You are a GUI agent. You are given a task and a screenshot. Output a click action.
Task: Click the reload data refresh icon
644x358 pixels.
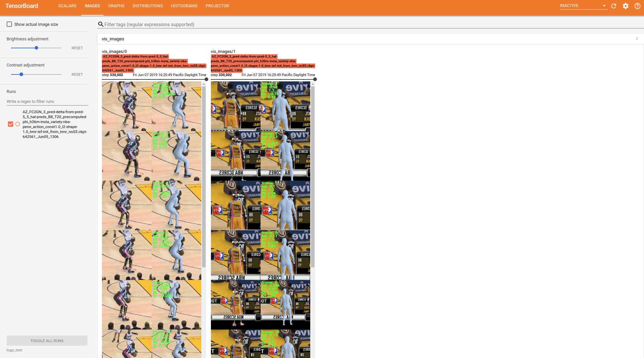pyautogui.click(x=614, y=6)
